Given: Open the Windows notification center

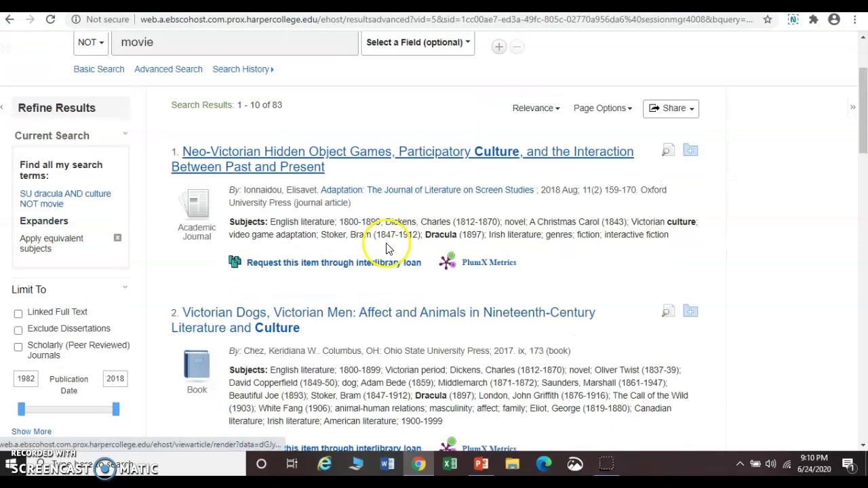Looking at the screenshot, I should (848, 464).
